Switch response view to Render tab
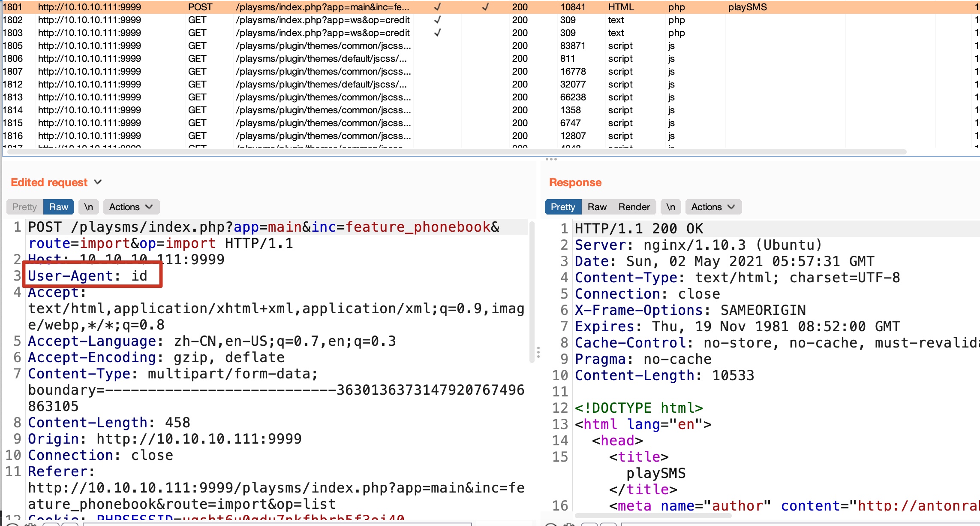Image resolution: width=980 pixels, height=526 pixels. 634,207
